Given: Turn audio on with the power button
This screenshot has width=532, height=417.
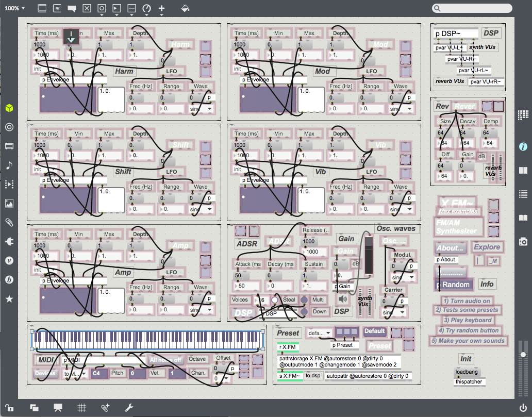Looking at the screenshot, I should click(523, 408).
